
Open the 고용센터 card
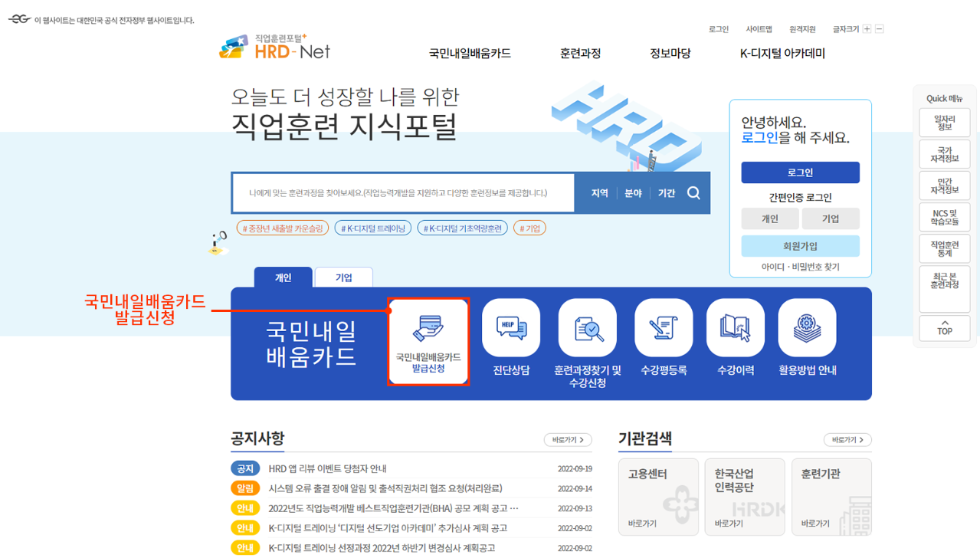[658, 497]
